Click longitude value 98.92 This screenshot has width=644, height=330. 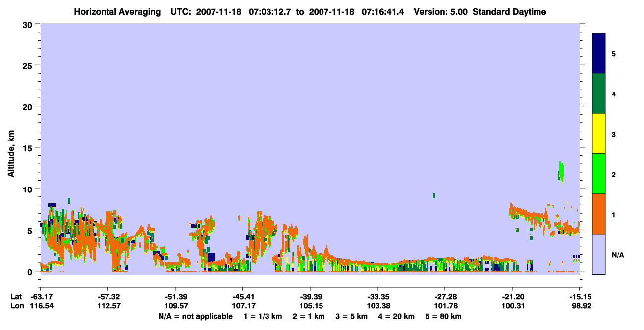click(581, 306)
